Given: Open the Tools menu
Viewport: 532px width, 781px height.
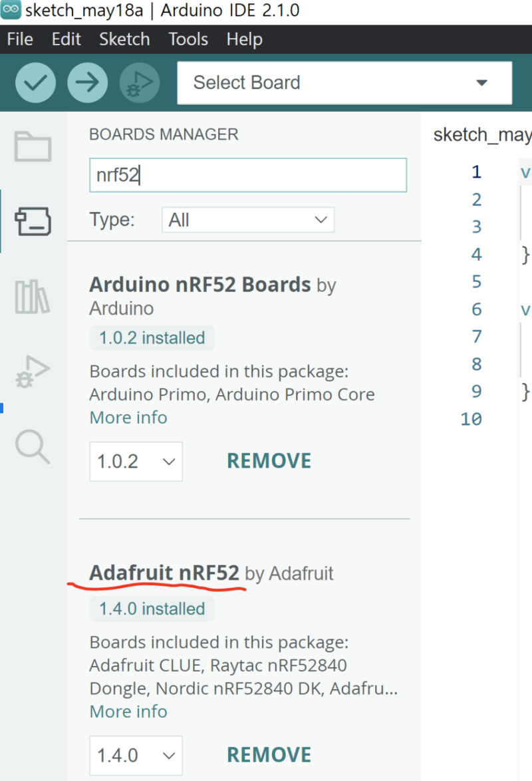Looking at the screenshot, I should (x=188, y=39).
